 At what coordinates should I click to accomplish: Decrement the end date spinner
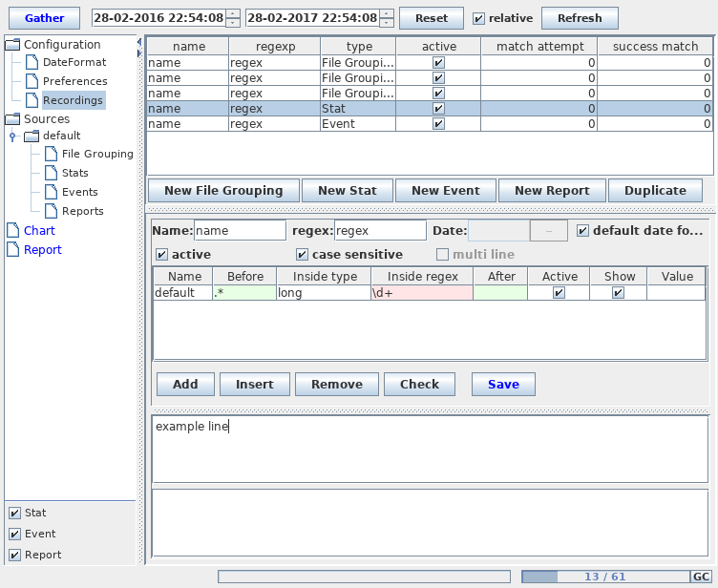[x=387, y=23]
